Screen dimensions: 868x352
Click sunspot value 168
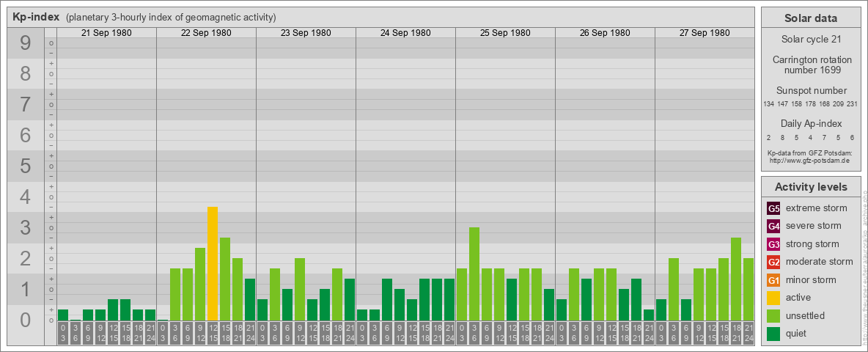[x=825, y=104]
